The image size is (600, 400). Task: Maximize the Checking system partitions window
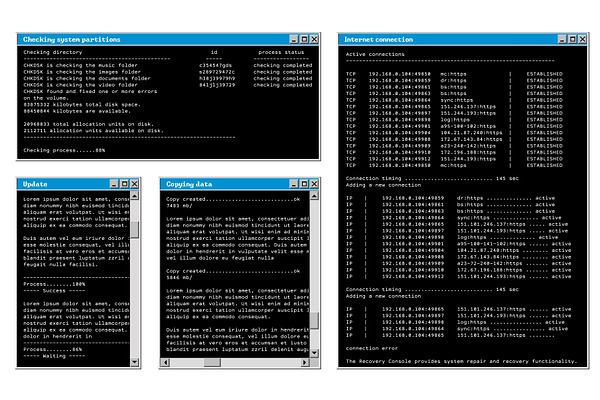[x=304, y=39]
